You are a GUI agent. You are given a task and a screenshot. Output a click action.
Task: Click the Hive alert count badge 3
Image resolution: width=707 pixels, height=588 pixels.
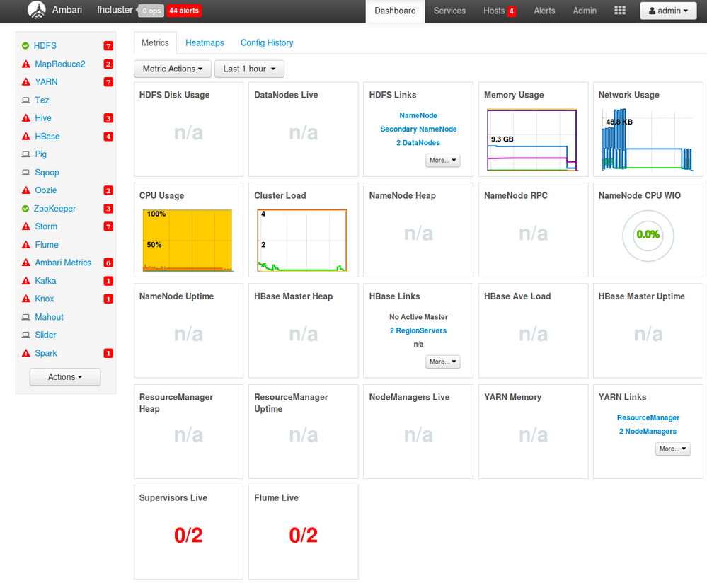tap(108, 118)
